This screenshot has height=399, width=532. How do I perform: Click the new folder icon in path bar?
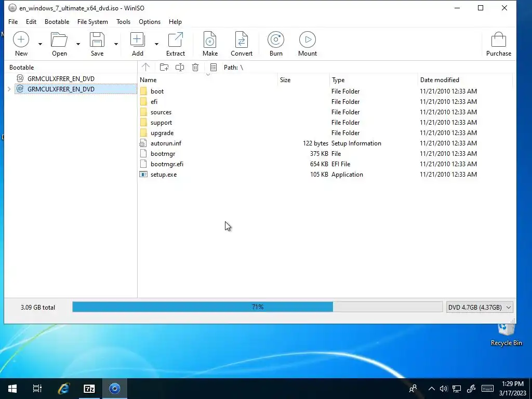[x=164, y=67]
